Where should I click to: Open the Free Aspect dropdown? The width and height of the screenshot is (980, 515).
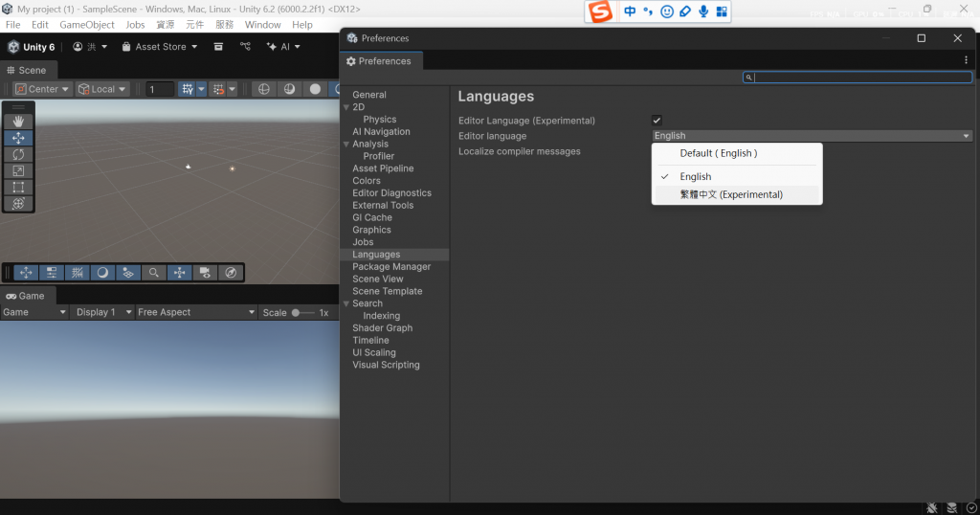pos(196,312)
